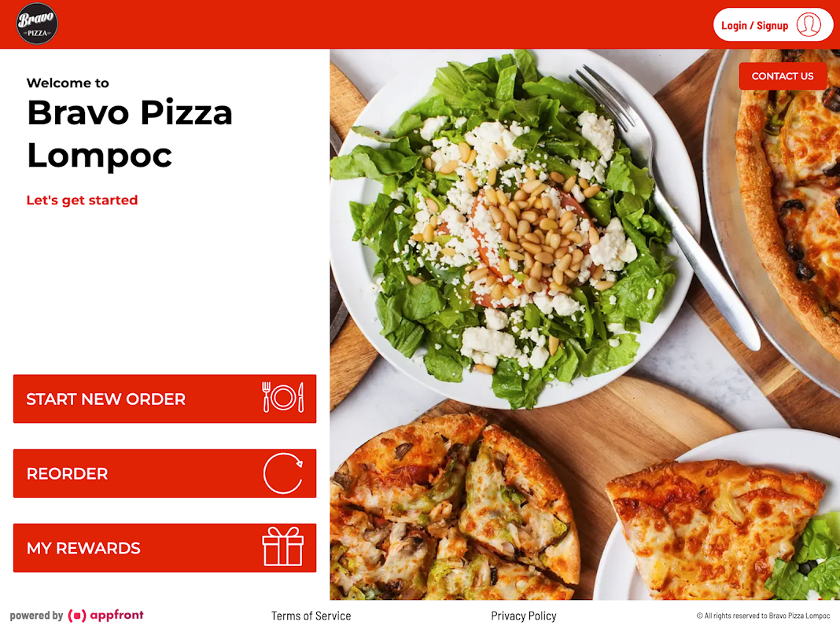840x629 pixels.
Task: Click the sliced pizza at bottom of photo
Action: 455,509
